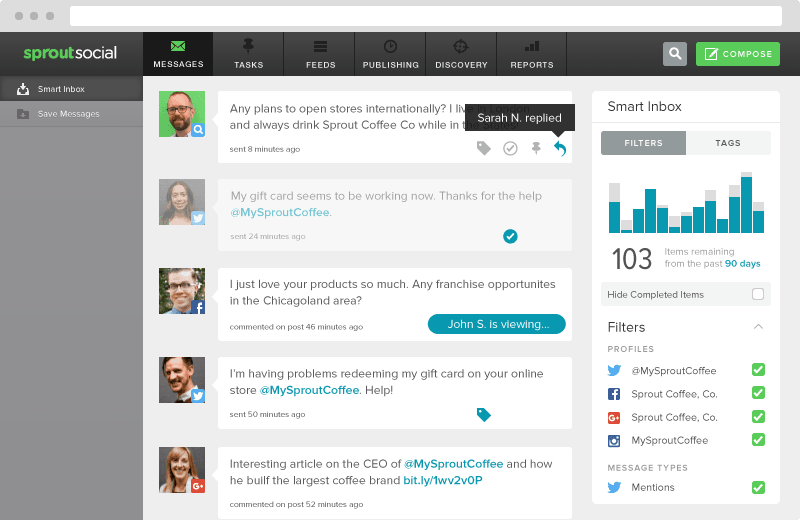Image resolution: width=800 pixels, height=520 pixels.
Task: Click the sproutsocial logo
Action: point(70,53)
